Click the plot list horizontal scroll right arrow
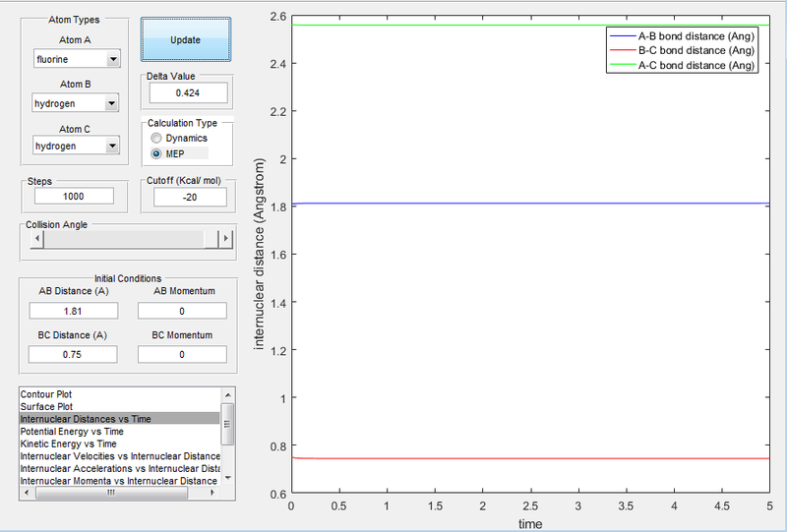The image size is (787, 532). click(x=212, y=493)
